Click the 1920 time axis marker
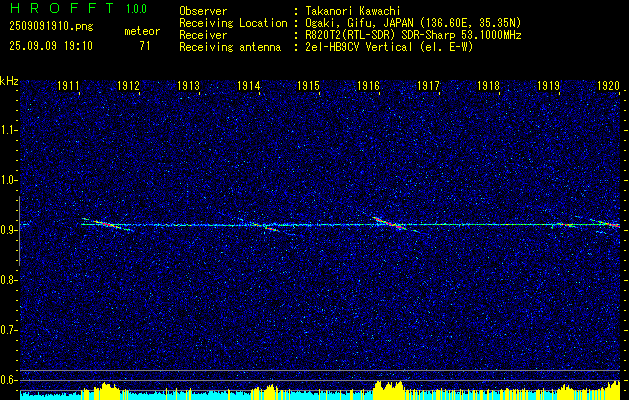The image size is (629, 400). (608, 86)
